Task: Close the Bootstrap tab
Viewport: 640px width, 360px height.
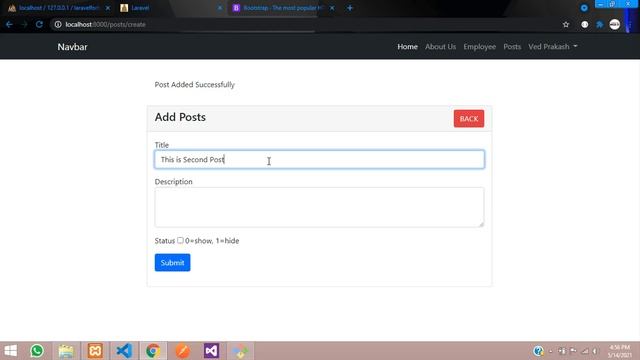Action: [x=332, y=8]
